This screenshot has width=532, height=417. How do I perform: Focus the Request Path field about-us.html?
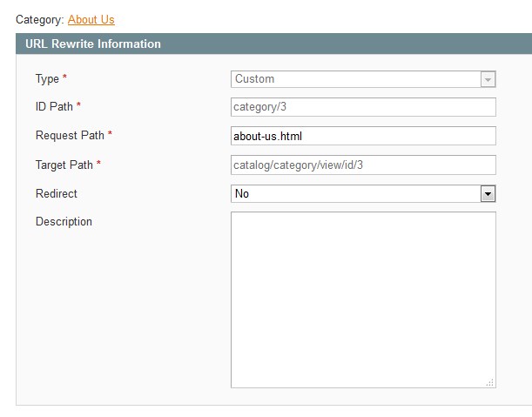(x=363, y=136)
